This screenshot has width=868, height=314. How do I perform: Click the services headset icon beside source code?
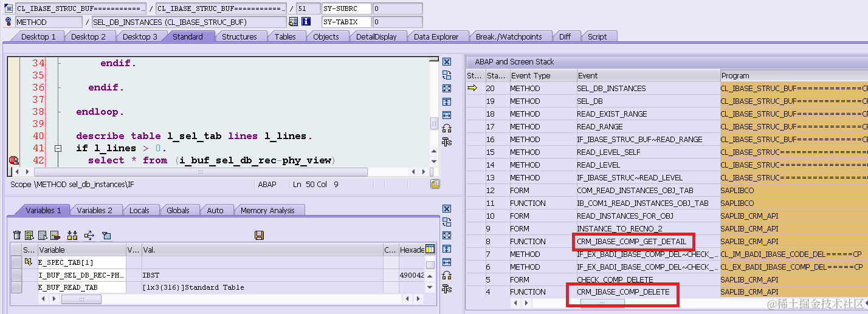coord(447,129)
